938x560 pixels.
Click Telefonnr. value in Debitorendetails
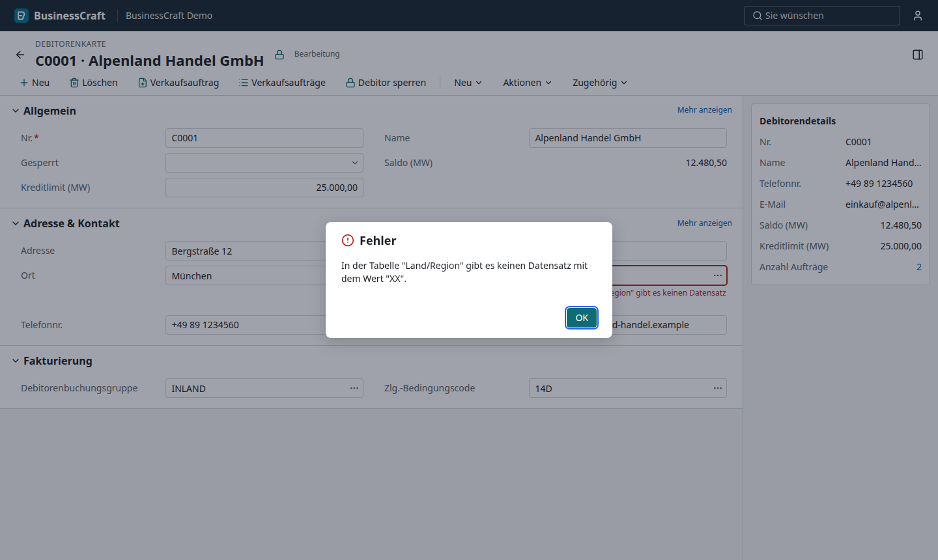click(879, 184)
